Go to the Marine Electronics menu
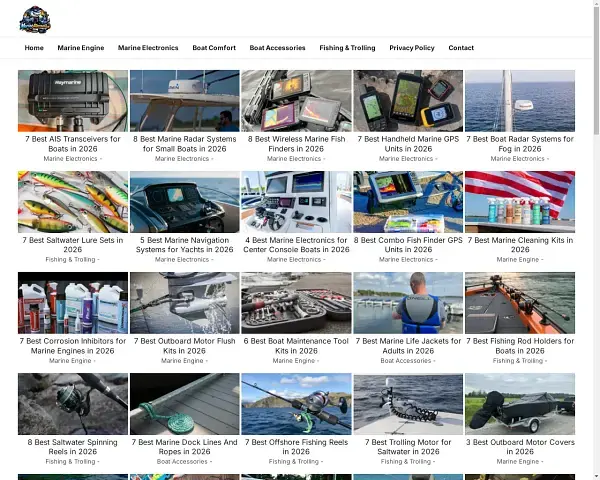This screenshot has width=600, height=480. [x=148, y=48]
